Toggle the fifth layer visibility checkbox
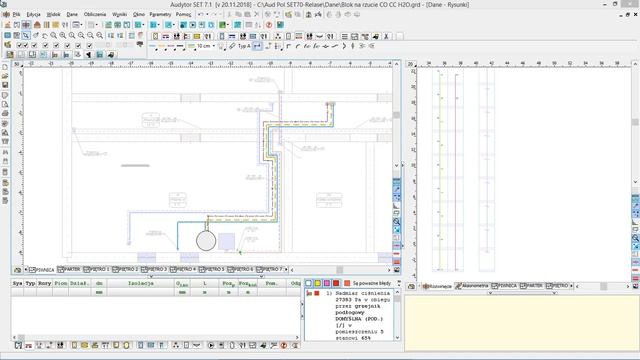Viewport: 640px width, 360px height. point(56,45)
